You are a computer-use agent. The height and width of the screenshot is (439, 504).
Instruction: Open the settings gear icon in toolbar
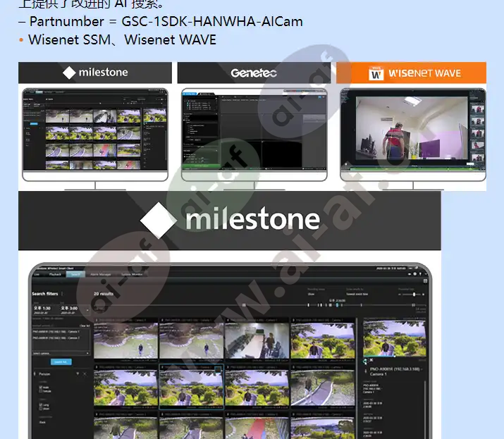point(414,274)
